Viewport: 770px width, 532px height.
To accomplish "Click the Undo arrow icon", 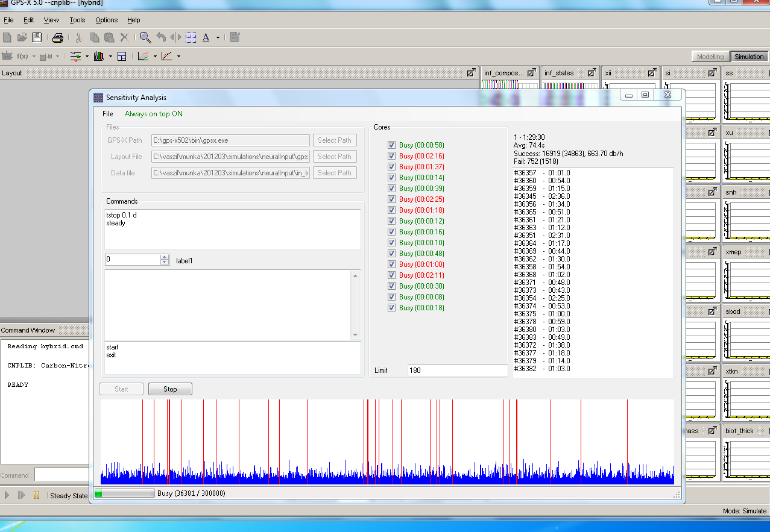I will pos(161,37).
